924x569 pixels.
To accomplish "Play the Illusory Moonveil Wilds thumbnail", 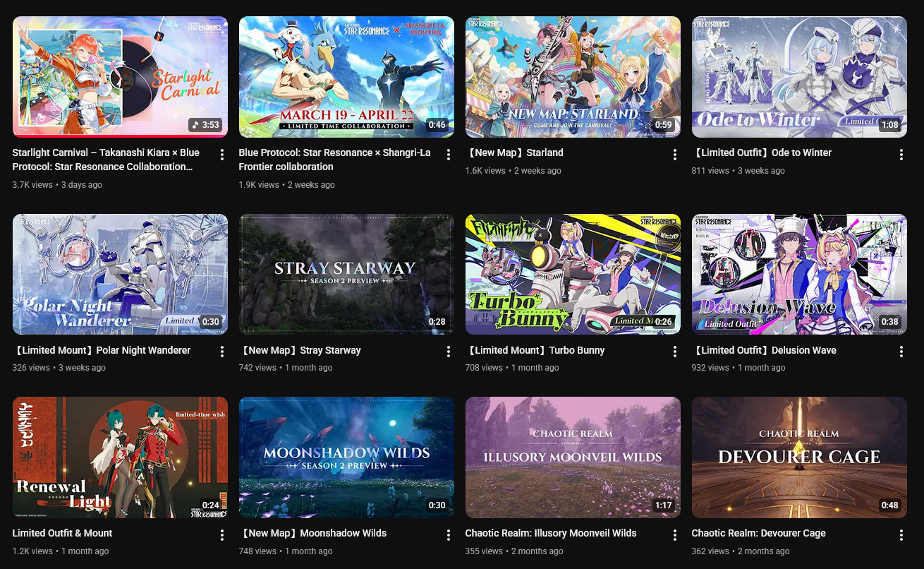I will [573, 457].
